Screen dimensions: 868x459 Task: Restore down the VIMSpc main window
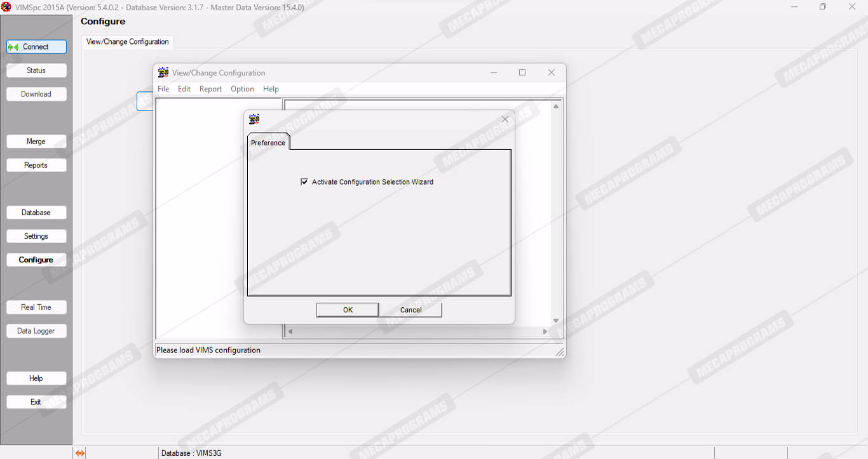(823, 7)
